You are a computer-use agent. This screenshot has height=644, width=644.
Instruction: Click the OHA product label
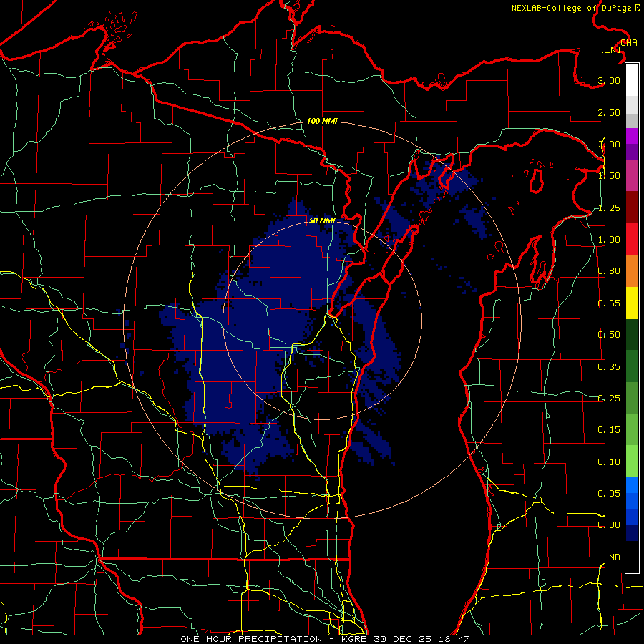click(629, 43)
